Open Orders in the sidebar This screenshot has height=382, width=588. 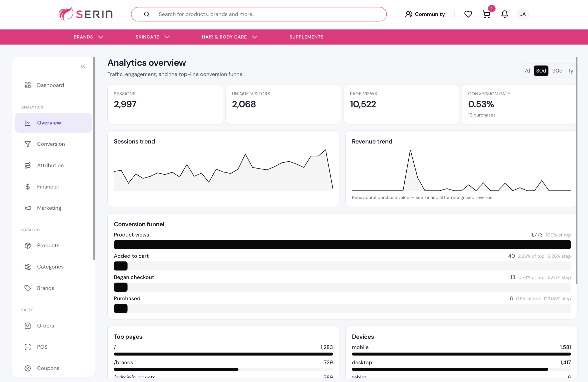click(53, 326)
